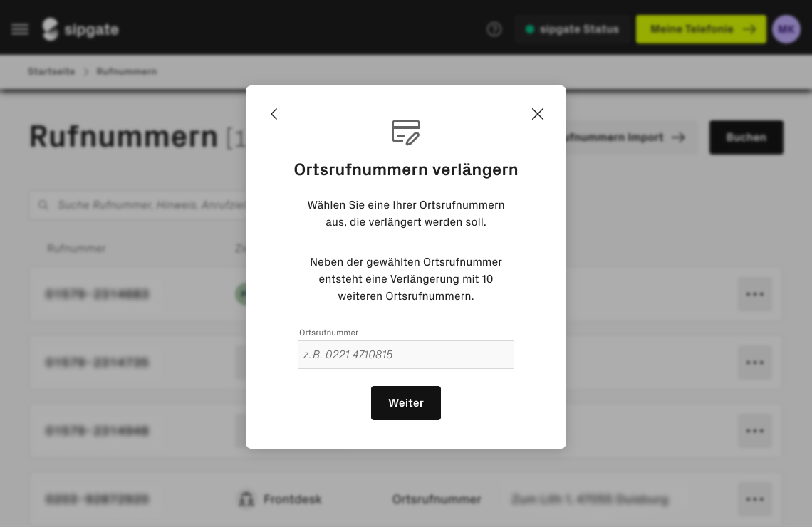The image size is (812, 527).
Task: Click the Frontdesk group icon
Action: 246,499
